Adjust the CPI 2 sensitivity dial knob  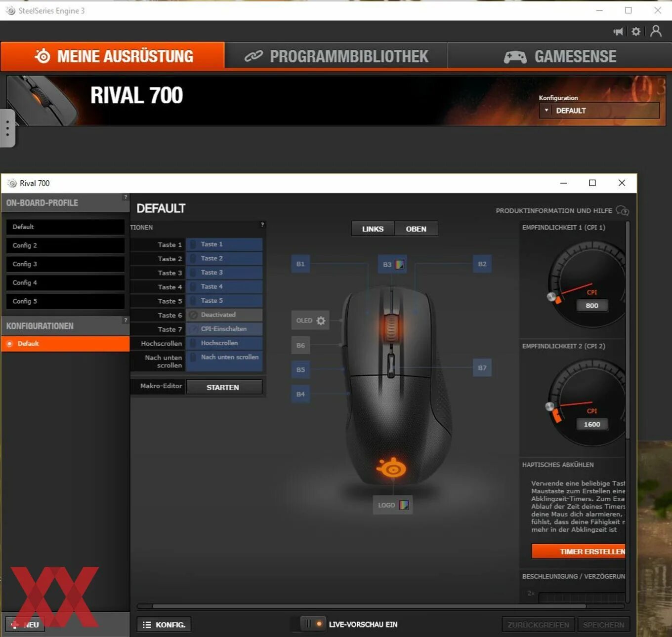click(x=549, y=406)
